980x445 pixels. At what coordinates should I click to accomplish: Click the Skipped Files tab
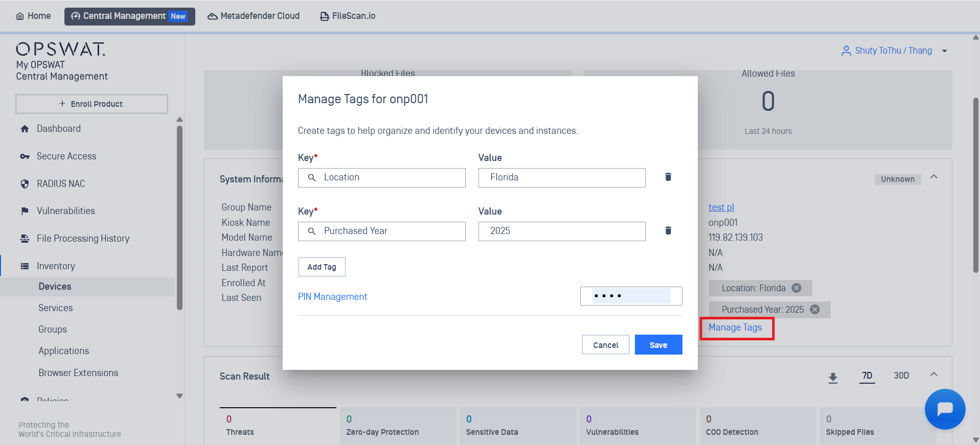point(878,426)
